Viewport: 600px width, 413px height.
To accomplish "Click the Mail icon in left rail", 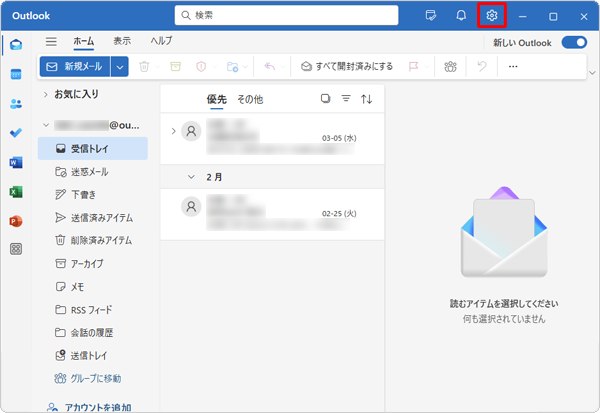I will tap(16, 45).
